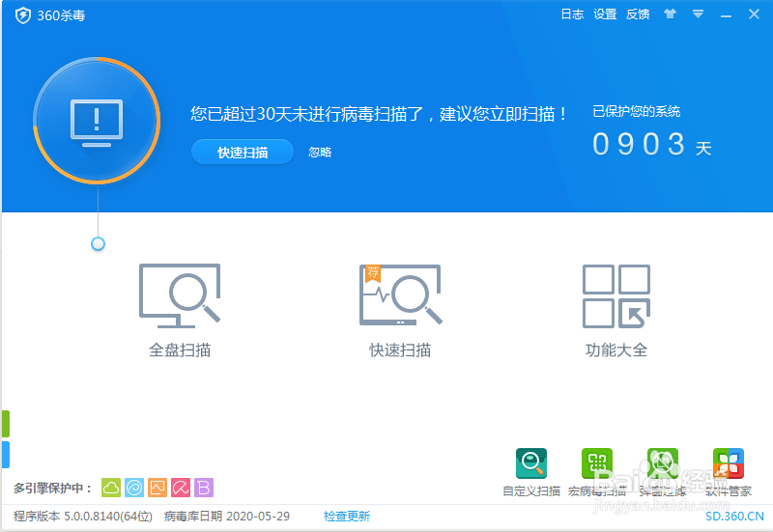This screenshot has width=773, height=532.
Task: Click the 已保护您的系统 label
Action: (637, 111)
